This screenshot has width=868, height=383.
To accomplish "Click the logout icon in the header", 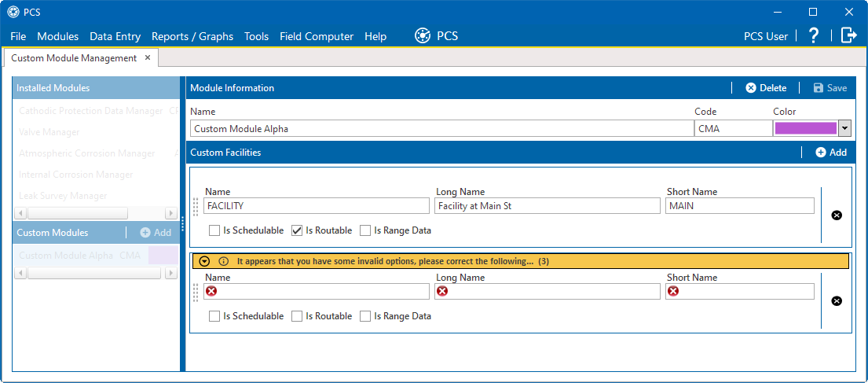I will pos(848,35).
